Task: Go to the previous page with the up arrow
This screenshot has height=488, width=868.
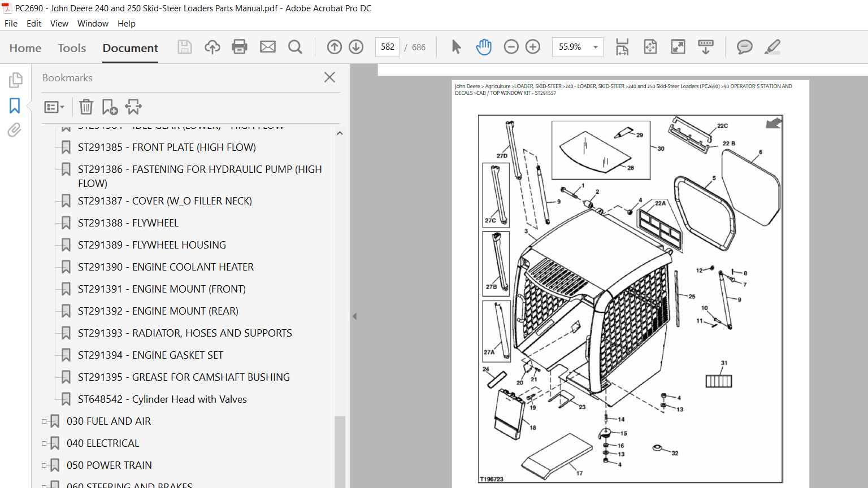Action: tap(335, 47)
